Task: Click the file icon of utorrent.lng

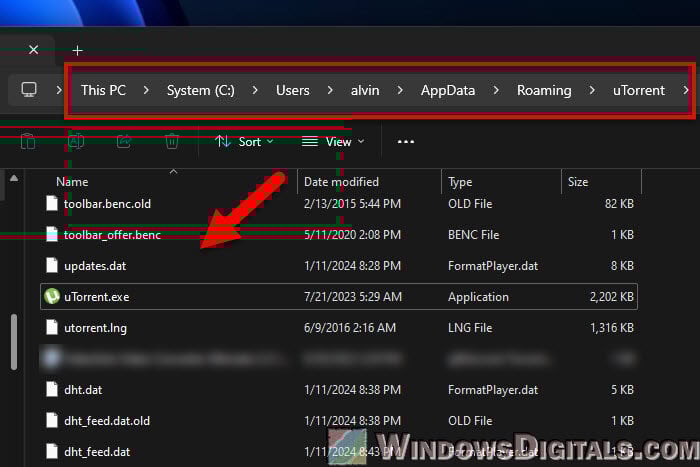Action: 52,327
